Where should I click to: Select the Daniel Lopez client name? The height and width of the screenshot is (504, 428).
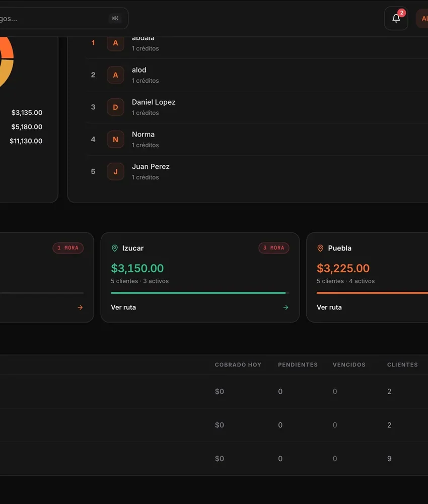(154, 102)
